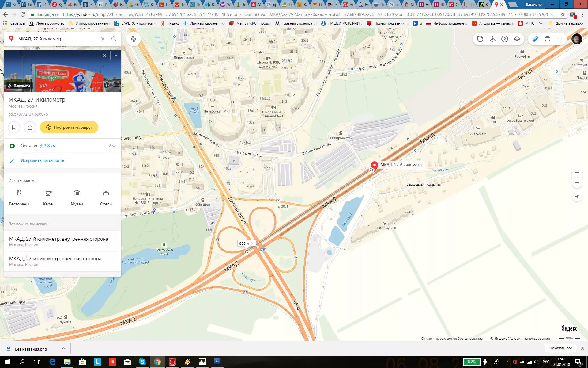Screen dimensions: 588x368
Task: Zoom in the map with plus button
Action: coord(577,173)
